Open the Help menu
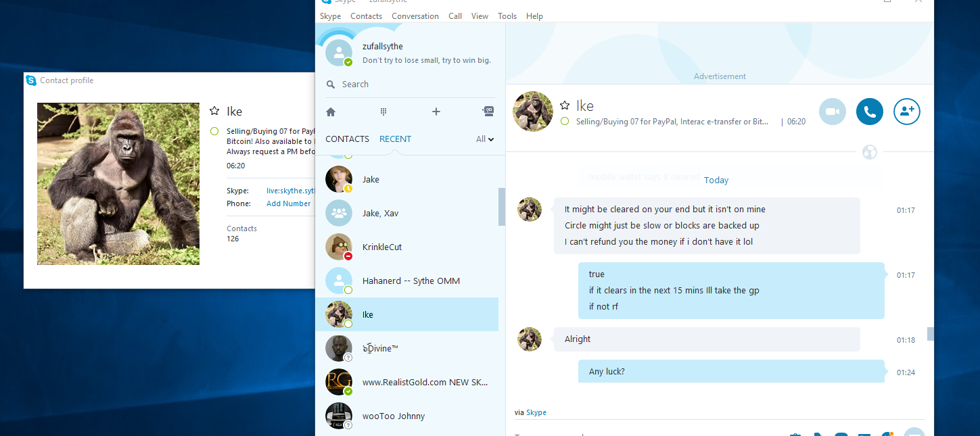This screenshot has width=980, height=436. point(534,16)
